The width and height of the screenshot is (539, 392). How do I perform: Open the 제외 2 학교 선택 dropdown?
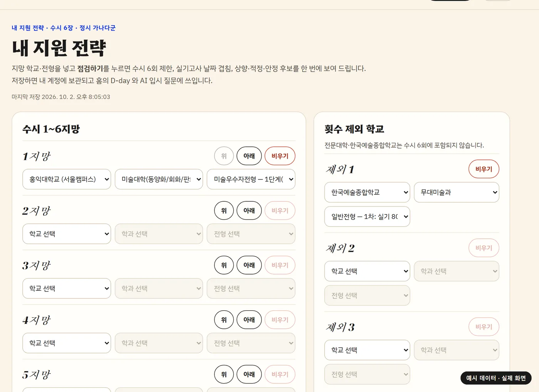(367, 271)
